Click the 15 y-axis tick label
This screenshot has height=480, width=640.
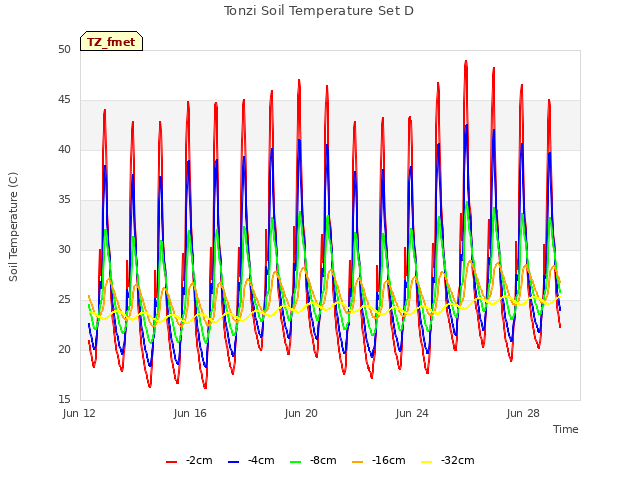(64, 399)
